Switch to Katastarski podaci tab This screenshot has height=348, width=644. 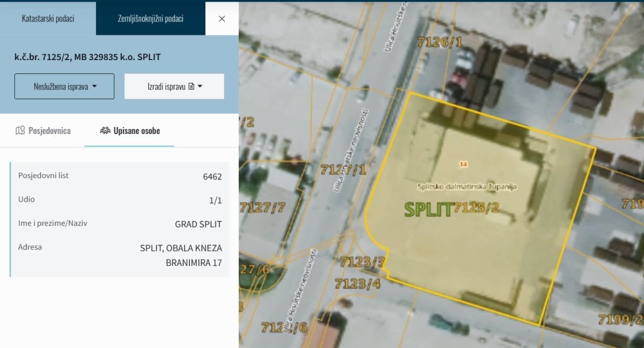pyautogui.click(x=48, y=18)
